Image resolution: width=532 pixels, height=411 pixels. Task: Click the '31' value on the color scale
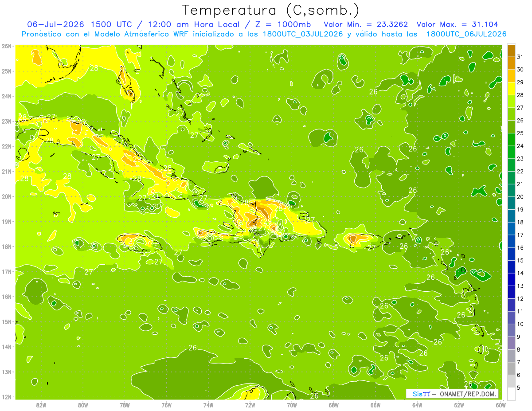click(520, 57)
